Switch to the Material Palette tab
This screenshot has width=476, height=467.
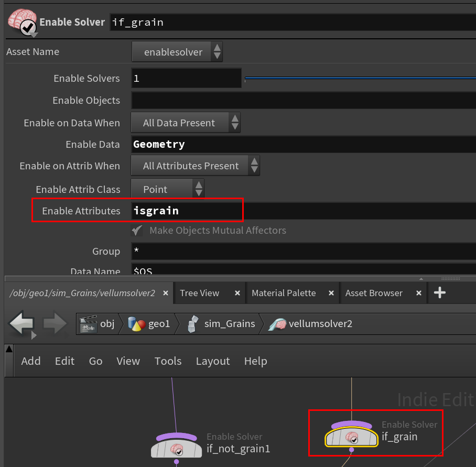click(x=284, y=293)
